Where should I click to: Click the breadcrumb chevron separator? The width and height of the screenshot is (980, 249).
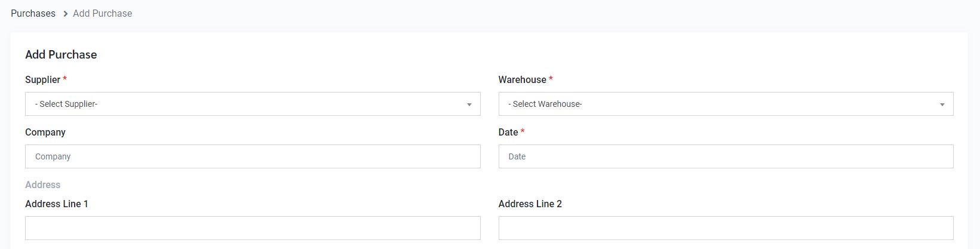(65, 14)
